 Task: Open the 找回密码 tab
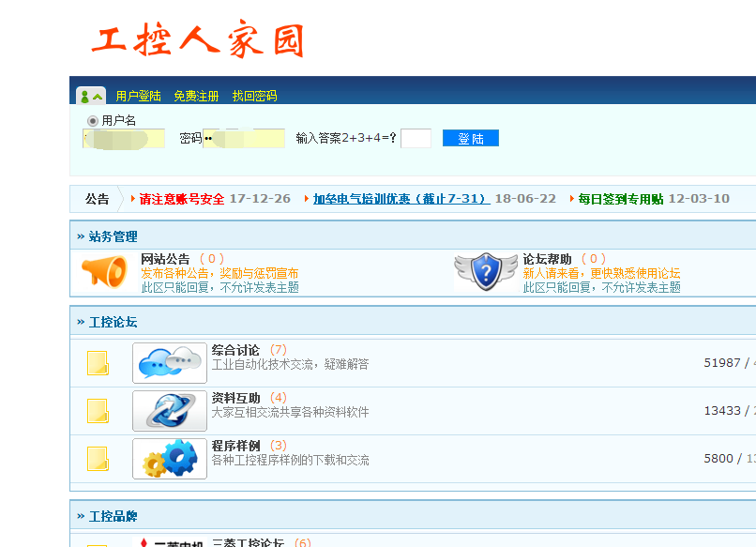(254, 96)
